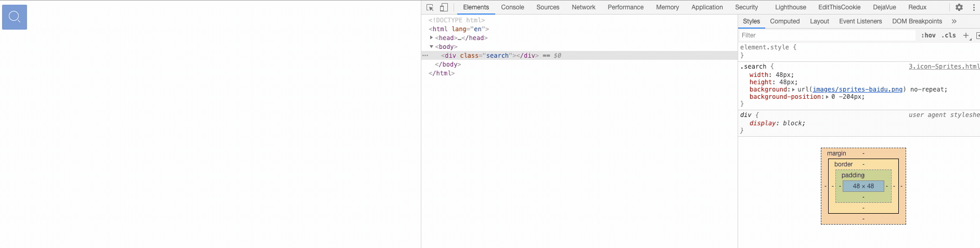The width and height of the screenshot is (980, 248).
Task: Switch to the Console tab
Action: 512,7
